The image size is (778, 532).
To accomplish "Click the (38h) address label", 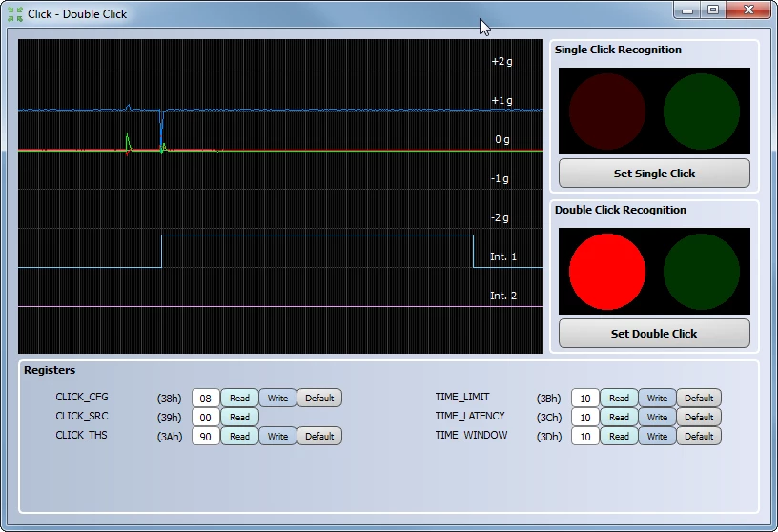I will (x=169, y=399).
